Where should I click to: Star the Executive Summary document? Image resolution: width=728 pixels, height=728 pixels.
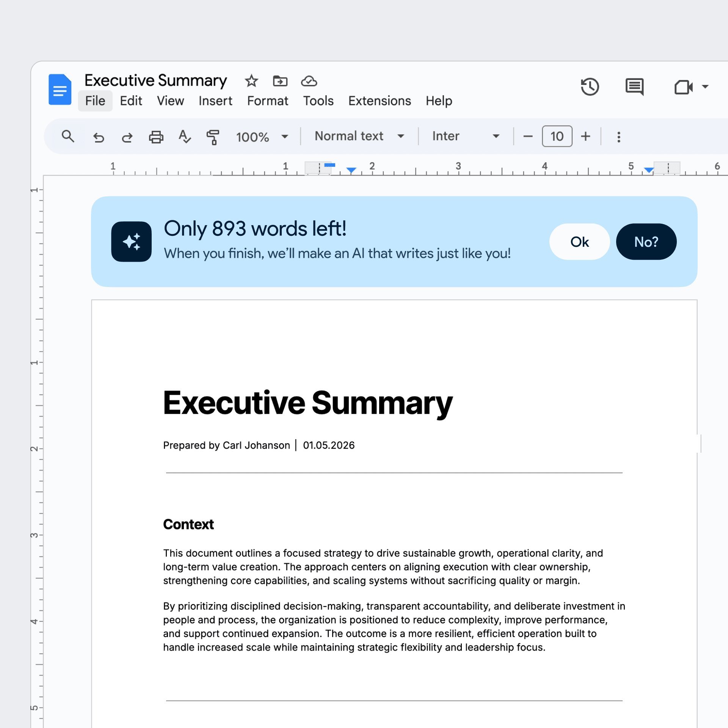pos(251,81)
